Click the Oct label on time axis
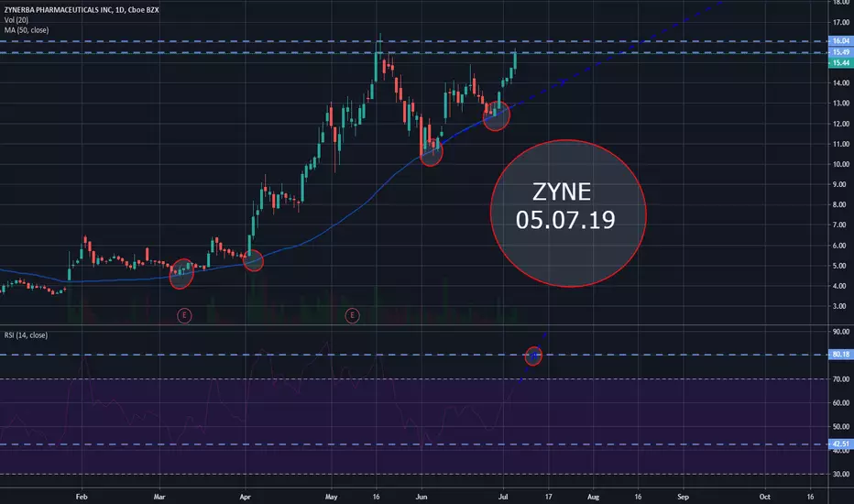 (765, 497)
